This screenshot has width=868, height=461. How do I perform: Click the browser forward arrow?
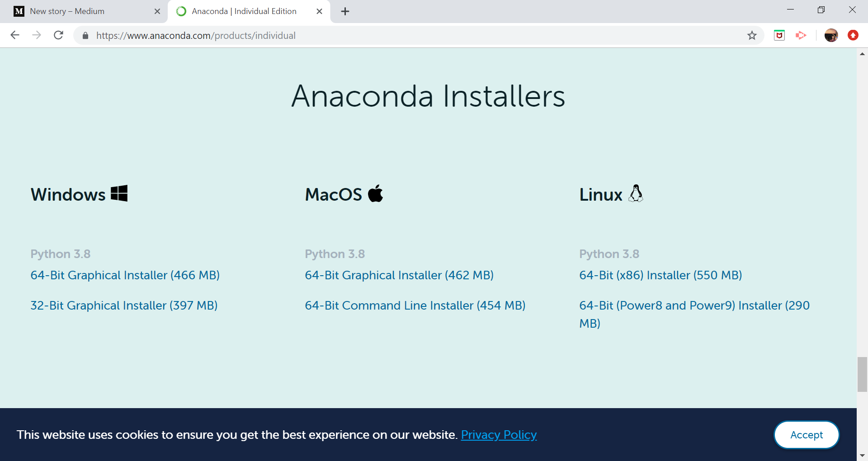point(37,35)
